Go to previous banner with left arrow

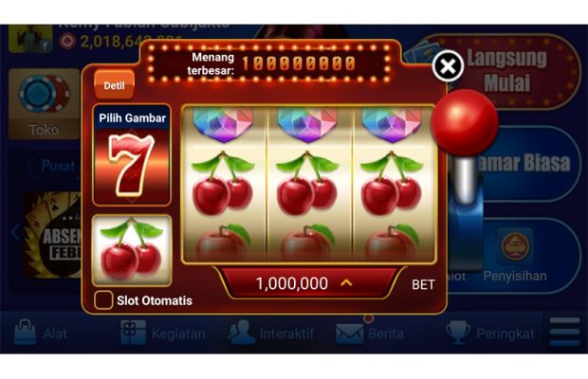pyautogui.click(x=15, y=232)
